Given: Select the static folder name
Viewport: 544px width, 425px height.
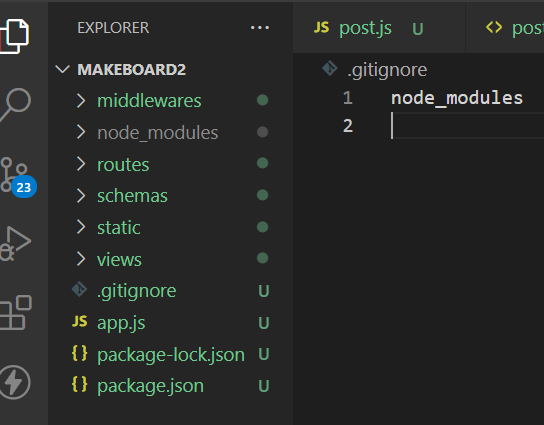Looking at the screenshot, I should 119,228.
